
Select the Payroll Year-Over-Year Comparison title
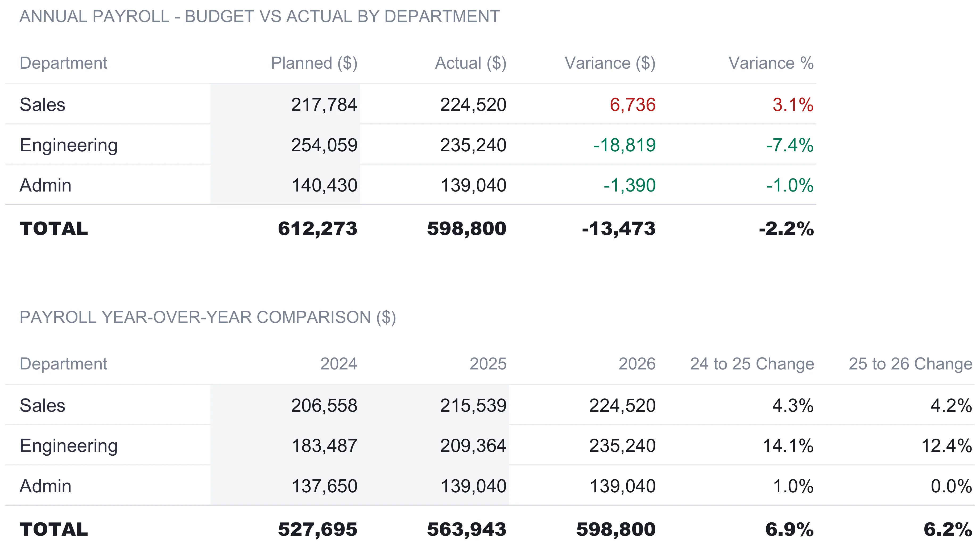click(x=208, y=317)
